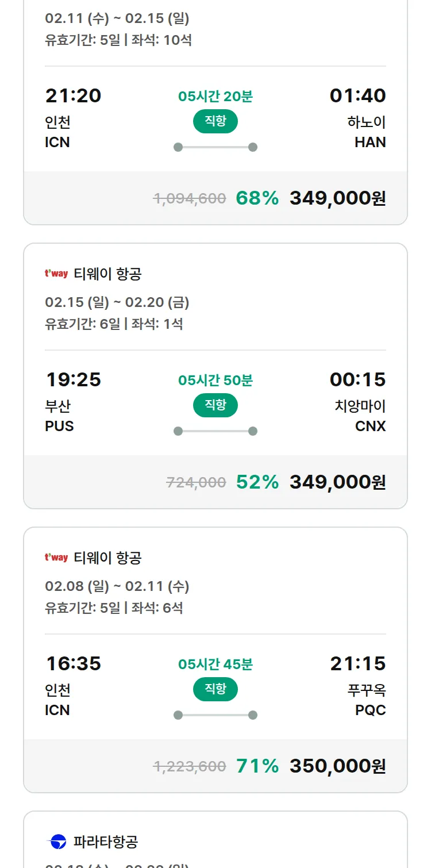Click the route line under the 05시간 20분 duration
This screenshot has width=431, height=868.
[x=215, y=147]
